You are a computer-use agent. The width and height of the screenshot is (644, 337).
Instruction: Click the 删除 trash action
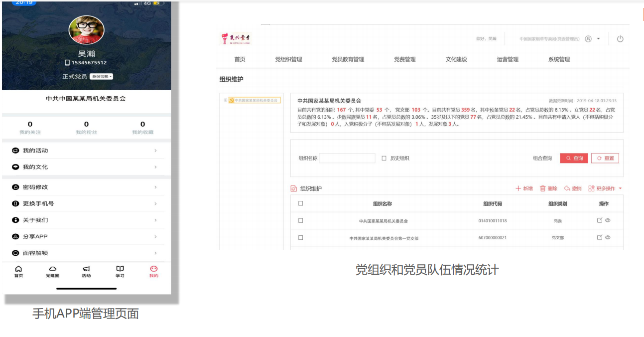549,188
